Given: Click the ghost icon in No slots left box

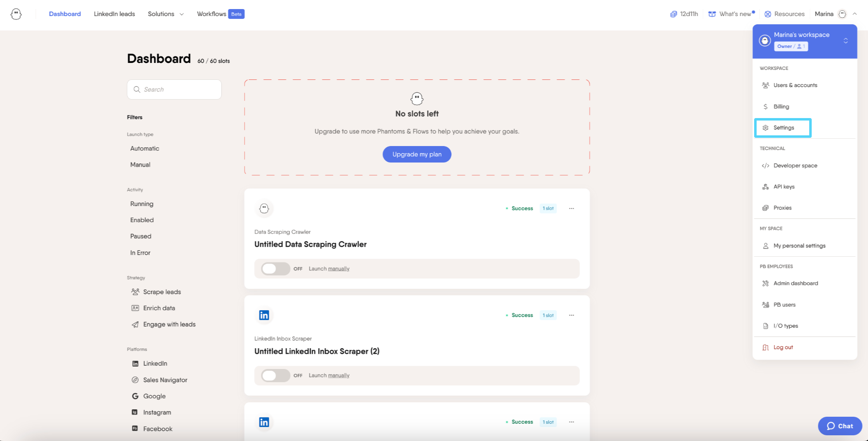Looking at the screenshot, I should click(417, 99).
